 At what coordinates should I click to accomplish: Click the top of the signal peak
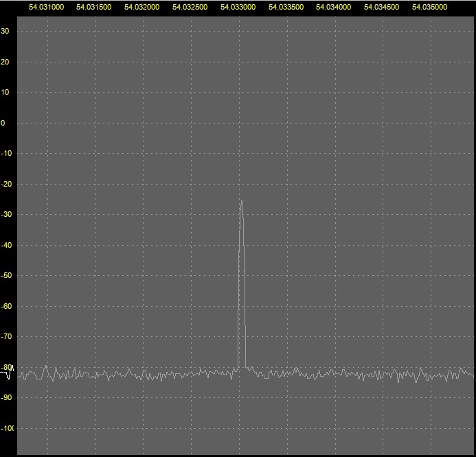241,201
